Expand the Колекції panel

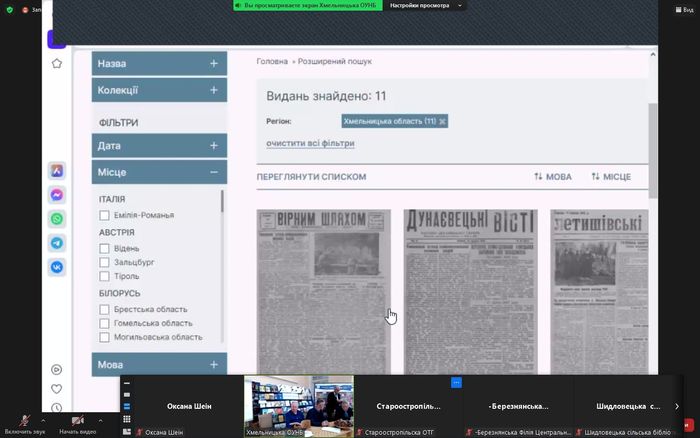click(x=159, y=90)
